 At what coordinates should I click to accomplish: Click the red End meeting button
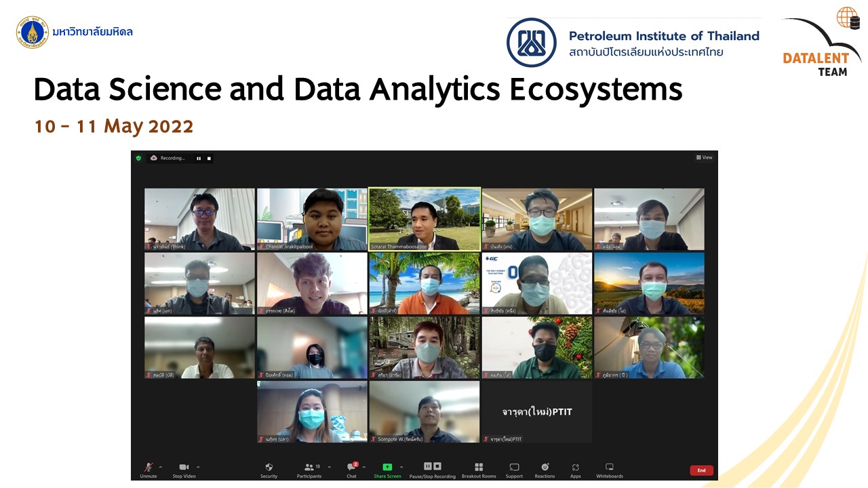point(701,470)
